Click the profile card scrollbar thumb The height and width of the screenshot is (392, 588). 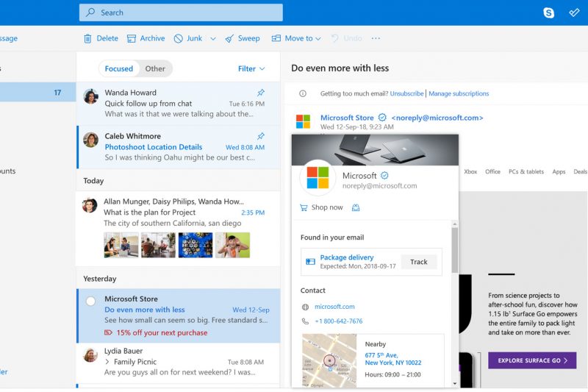pos(454,250)
